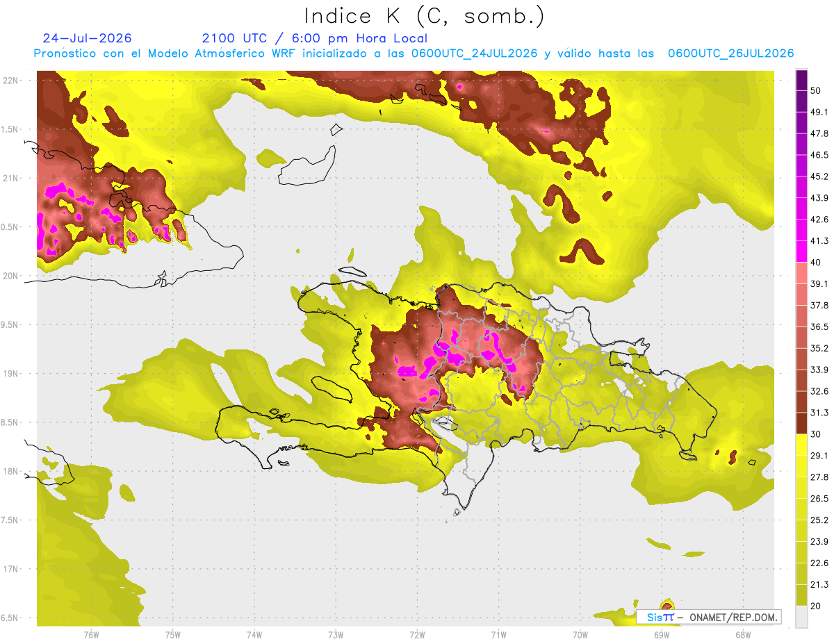Select the magenta 40 level colorbar swatch
The image size is (834, 644).
(801, 251)
